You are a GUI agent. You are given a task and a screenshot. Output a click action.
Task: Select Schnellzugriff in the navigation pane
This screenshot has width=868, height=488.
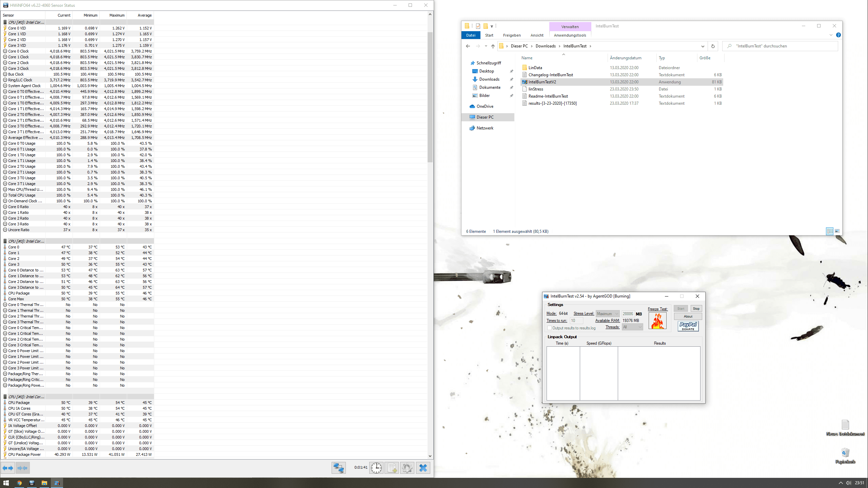(489, 63)
